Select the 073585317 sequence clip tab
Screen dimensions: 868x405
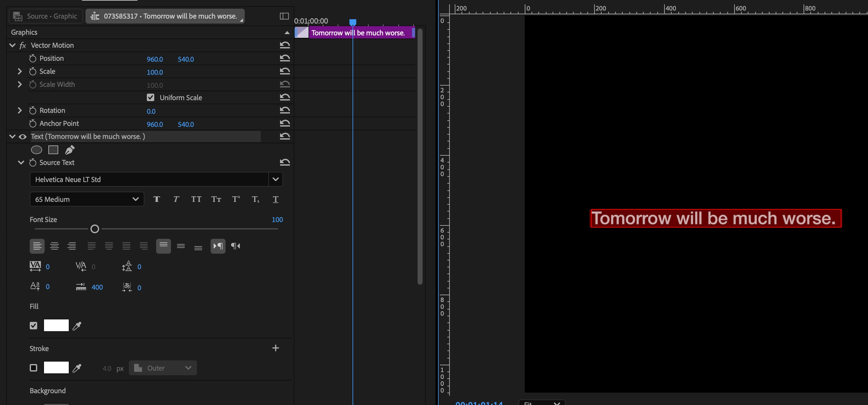point(165,16)
